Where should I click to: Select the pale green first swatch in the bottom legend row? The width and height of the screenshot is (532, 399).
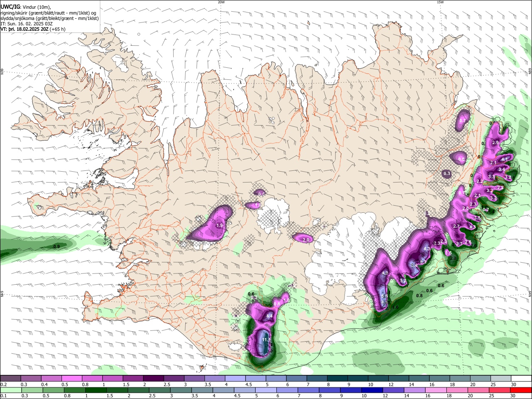11,390
